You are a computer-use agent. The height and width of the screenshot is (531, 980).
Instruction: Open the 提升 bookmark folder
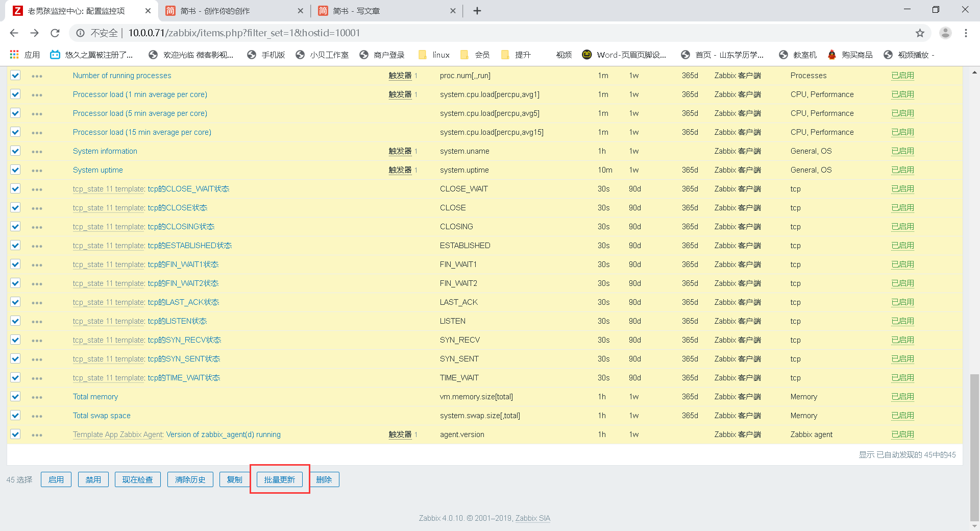516,55
